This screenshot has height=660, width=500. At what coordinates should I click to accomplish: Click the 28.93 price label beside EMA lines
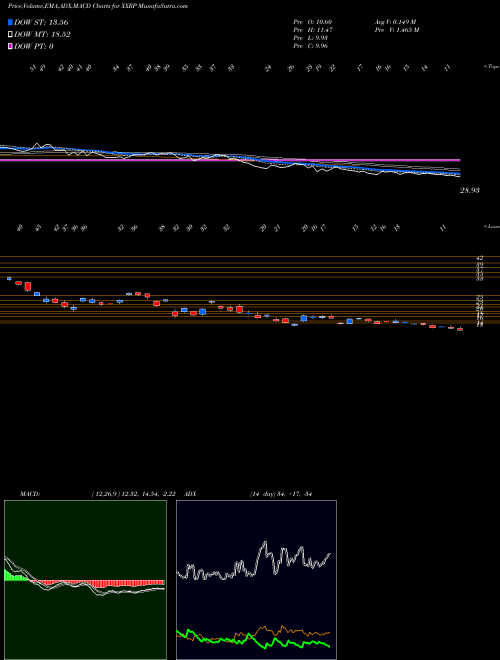470,190
